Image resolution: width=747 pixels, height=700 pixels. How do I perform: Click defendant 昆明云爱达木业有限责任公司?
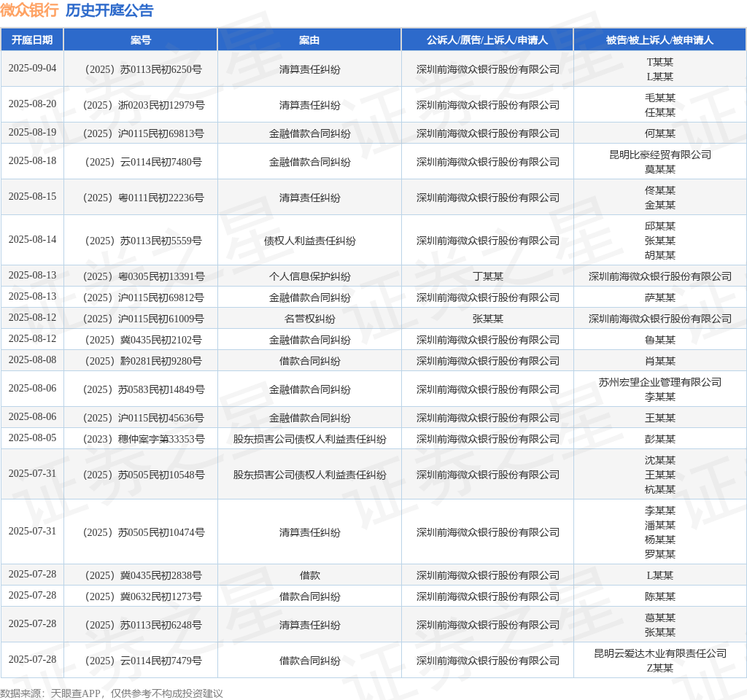[659, 654]
